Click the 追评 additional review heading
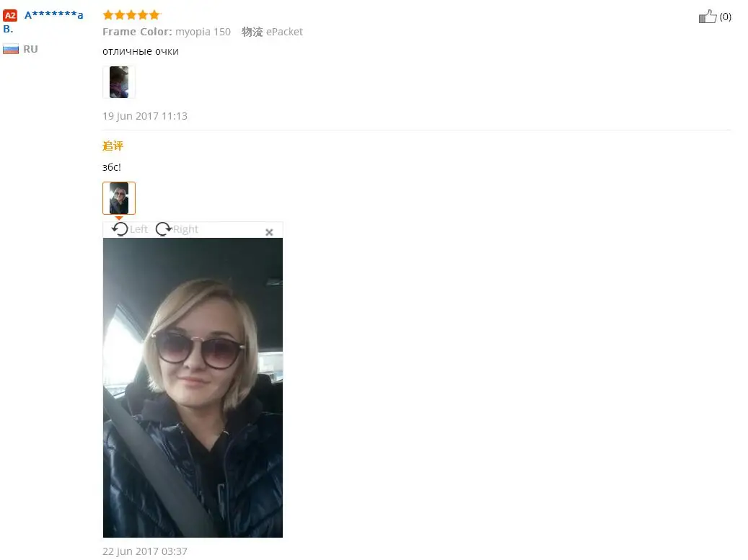 pos(113,146)
